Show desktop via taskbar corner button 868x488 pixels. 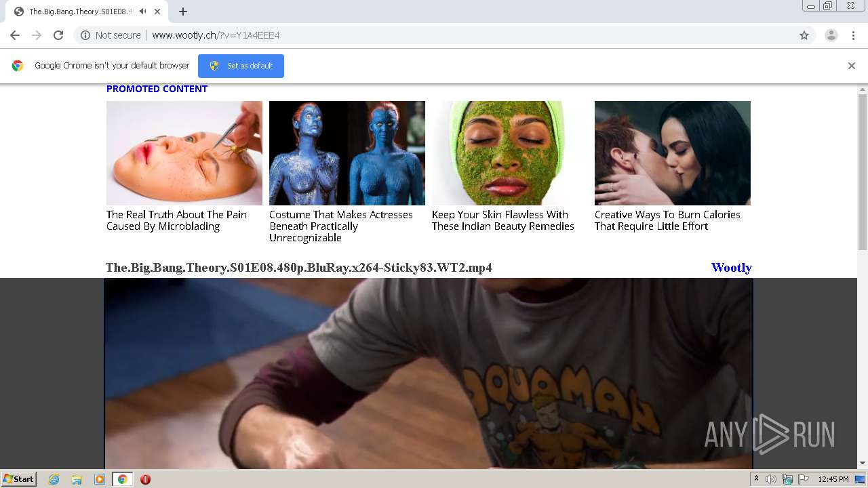pos(860,479)
